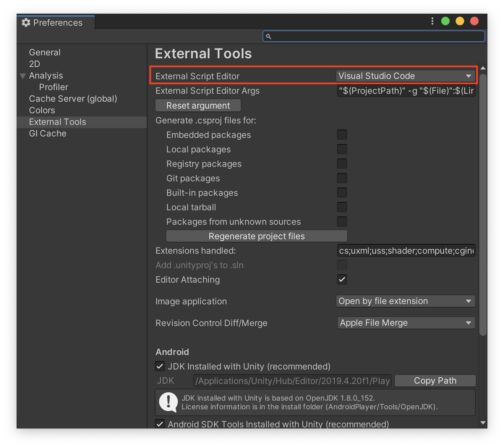504x448 pixels.
Task: Enable Embedded packages checkbox
Action: click(x=342, y=135)
